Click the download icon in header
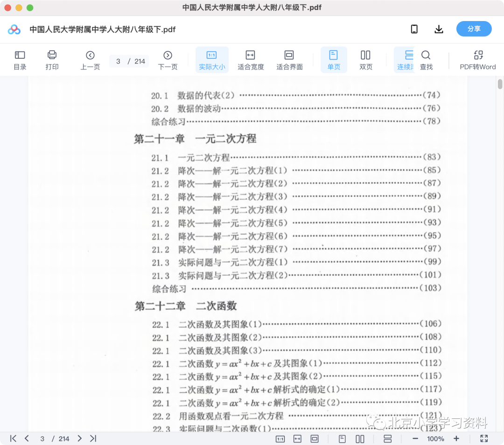 point(439,29)
